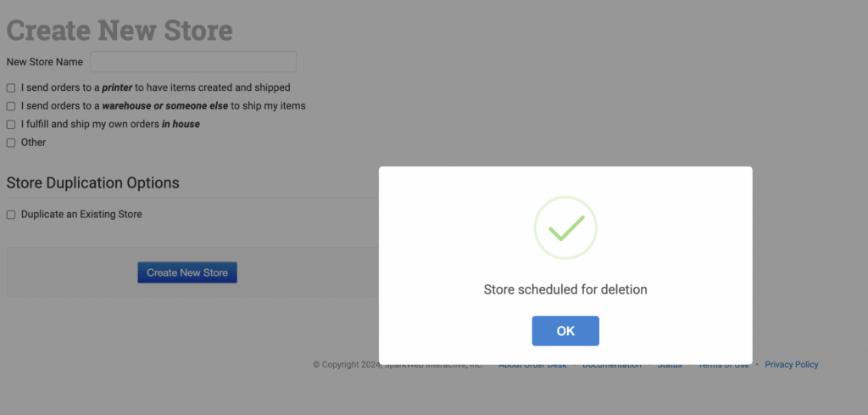Toggle Duplicate an Existing Store checkbox
The width and height of the screenshot is (868, 415).
click(x=11, y=216)
